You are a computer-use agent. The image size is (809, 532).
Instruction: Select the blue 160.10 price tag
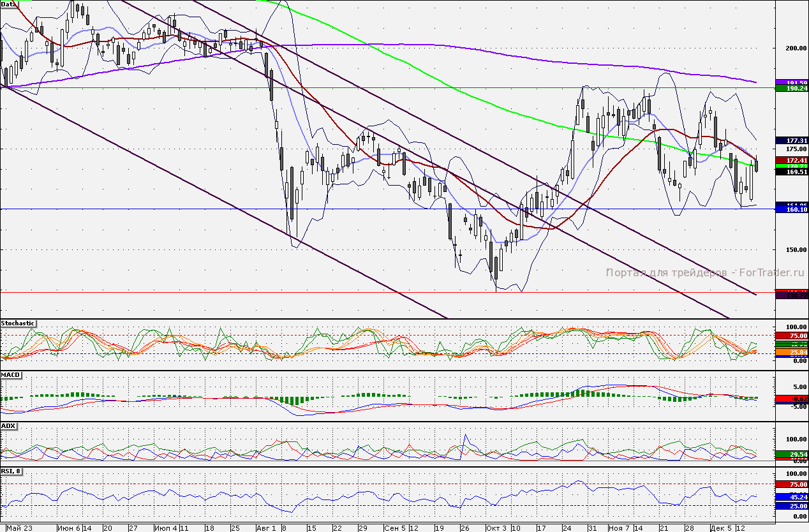point(792,209)
